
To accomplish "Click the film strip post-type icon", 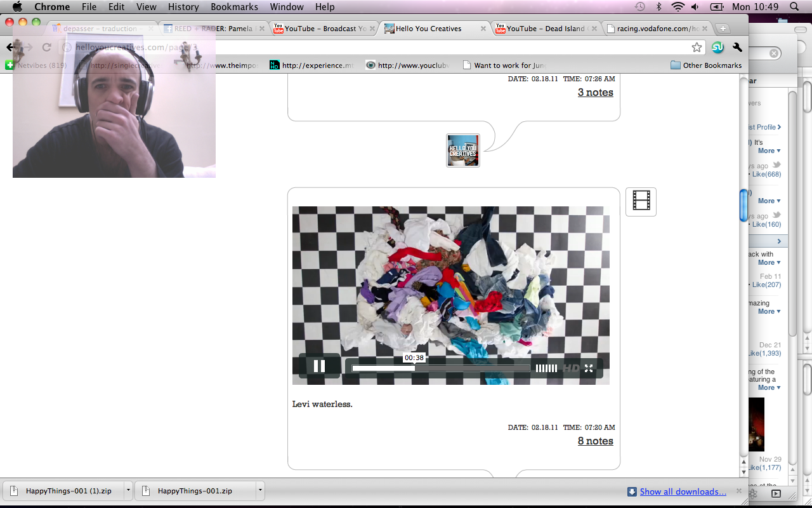I will click(x=641, y=202).
